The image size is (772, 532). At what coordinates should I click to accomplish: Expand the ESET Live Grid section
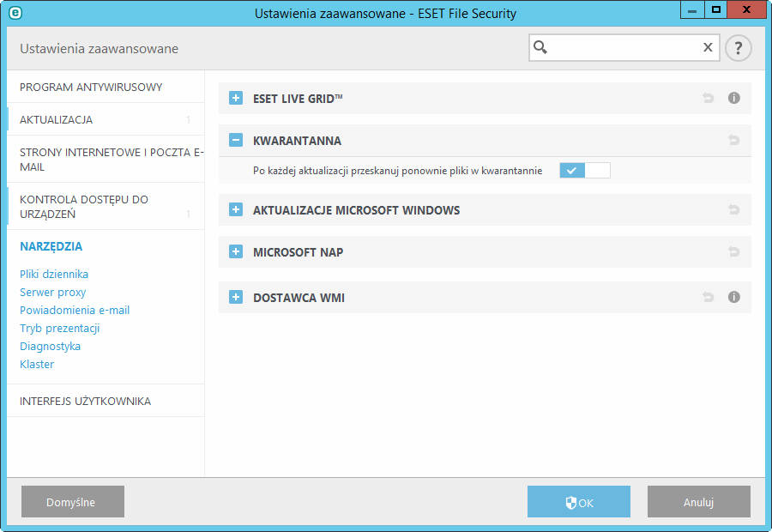pos(236,98)
